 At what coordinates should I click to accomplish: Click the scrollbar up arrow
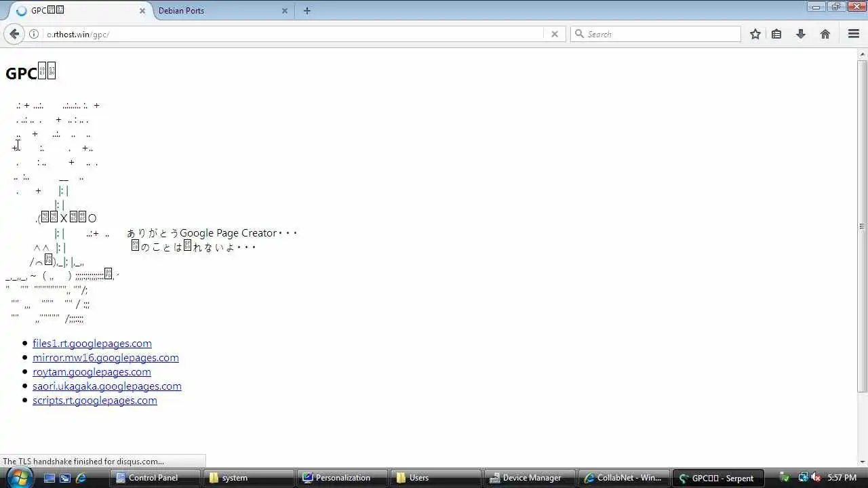[x=863, y=54]
